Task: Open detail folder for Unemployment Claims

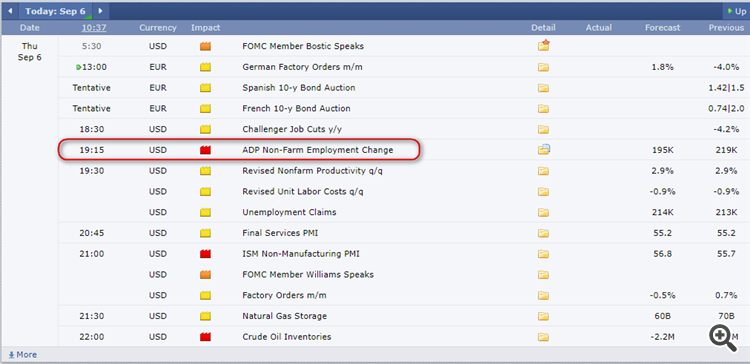Action: pyautogui.click(x=543, y=212)
